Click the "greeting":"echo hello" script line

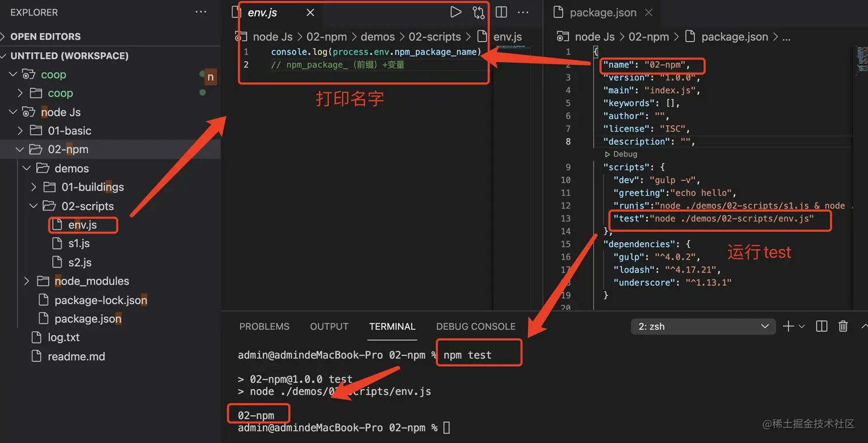point(675,193)
